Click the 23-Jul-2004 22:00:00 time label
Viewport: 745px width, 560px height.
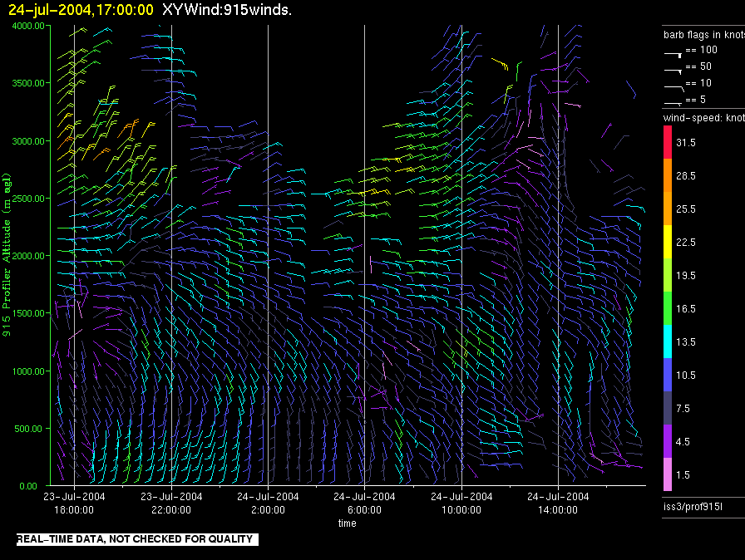point(171,503)
